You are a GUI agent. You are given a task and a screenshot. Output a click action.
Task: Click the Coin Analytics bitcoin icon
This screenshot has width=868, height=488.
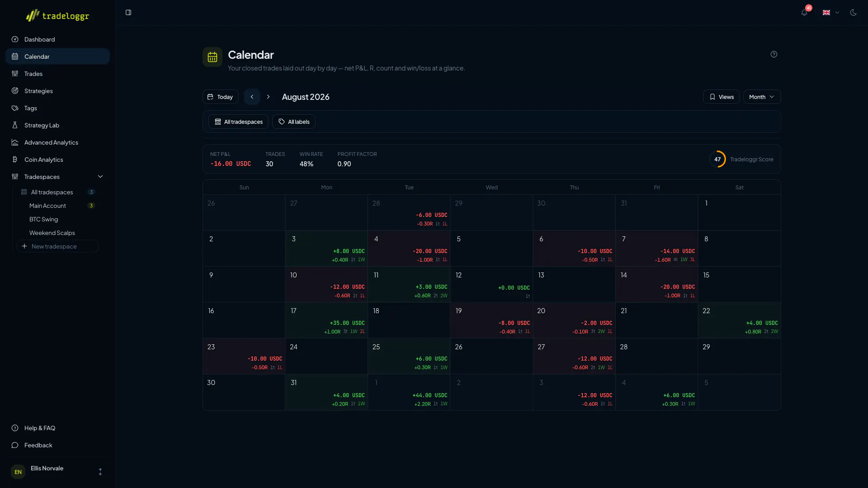15,160
